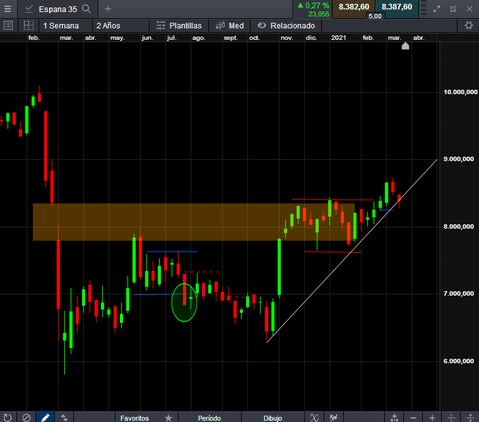Click the 7.000,000 price axis label
The height and width of the screenshot is (422, 479).
pos(458,294)
